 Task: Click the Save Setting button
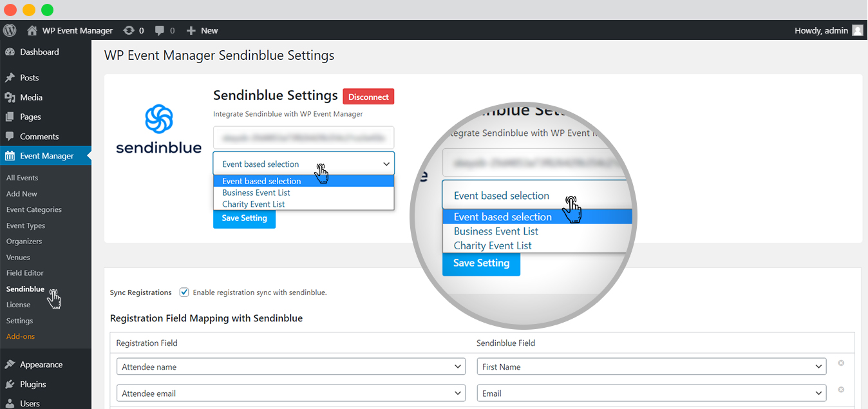click(244, 218)
